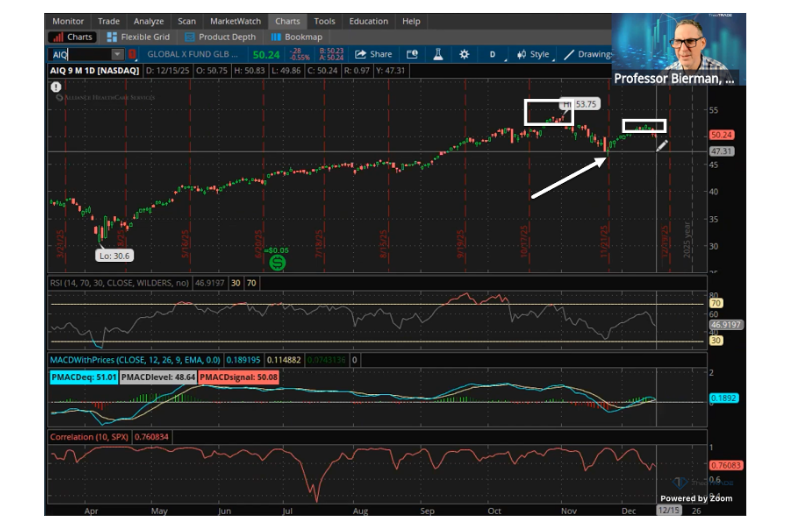Click the PMACDsignal red label
807x529 pixels.
pyautogui.click(x=238, y=377)
